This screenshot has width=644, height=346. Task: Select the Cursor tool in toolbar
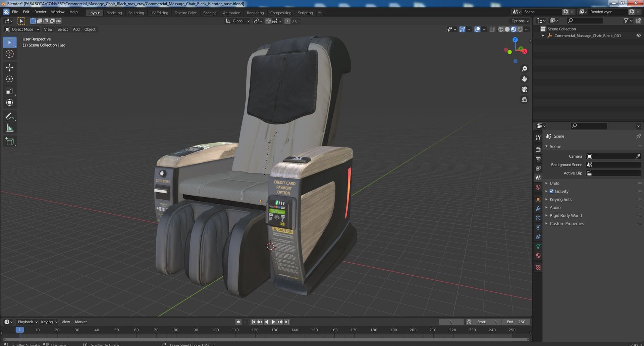coord(9,54)
